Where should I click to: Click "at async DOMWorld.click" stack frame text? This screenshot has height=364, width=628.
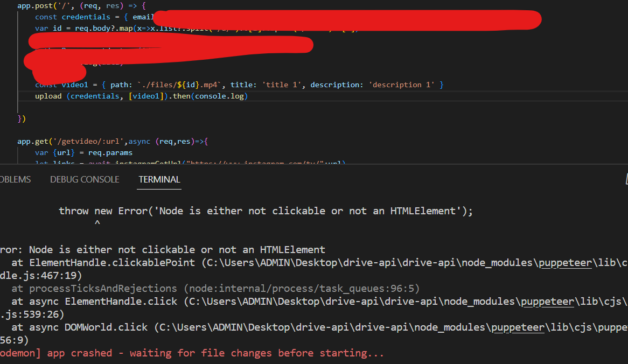click(x=79, y=327)
